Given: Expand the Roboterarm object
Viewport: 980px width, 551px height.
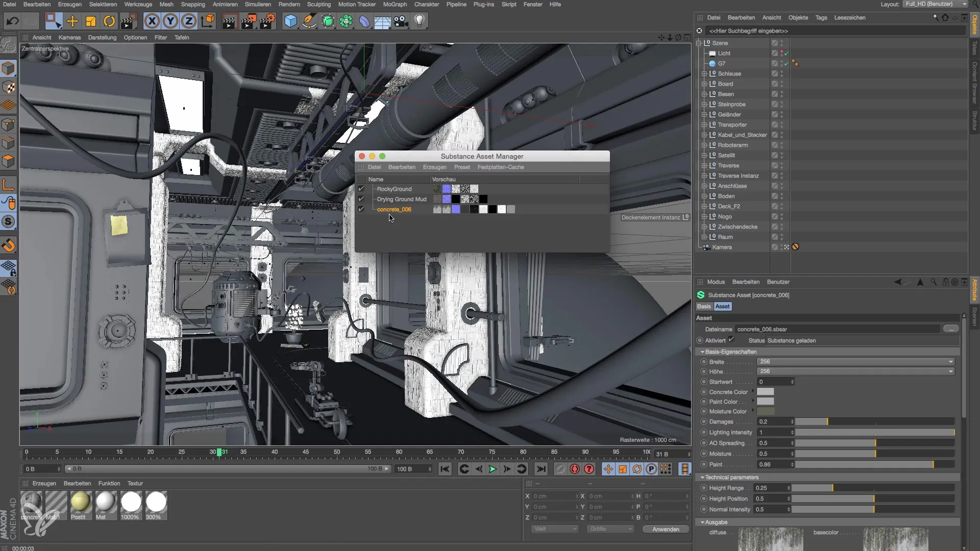Looking at the screenshot, I should pos(704,145).
